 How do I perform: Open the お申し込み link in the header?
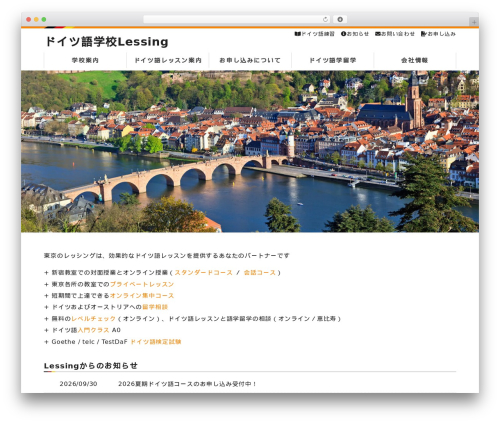(x=441, y=34)
